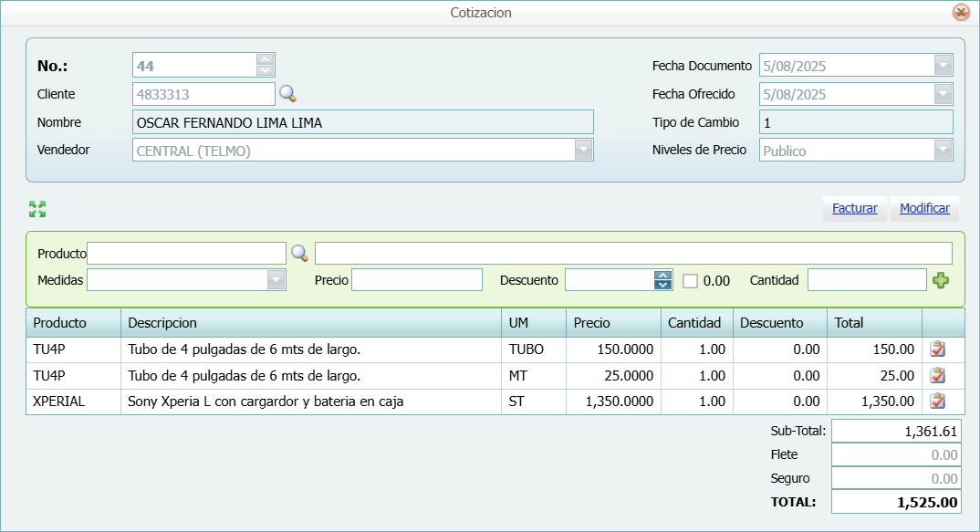Select the Precio input field

(x=416, y=280)
